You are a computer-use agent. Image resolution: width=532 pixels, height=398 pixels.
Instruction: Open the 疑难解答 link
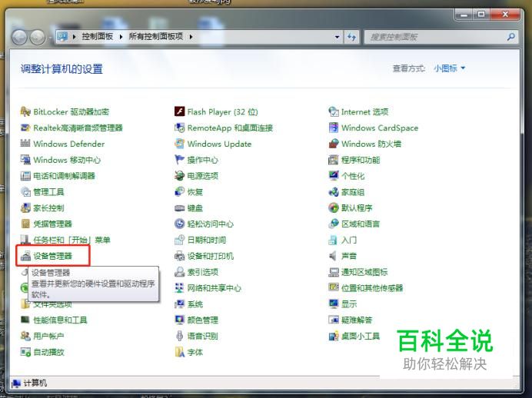point(357,320)
